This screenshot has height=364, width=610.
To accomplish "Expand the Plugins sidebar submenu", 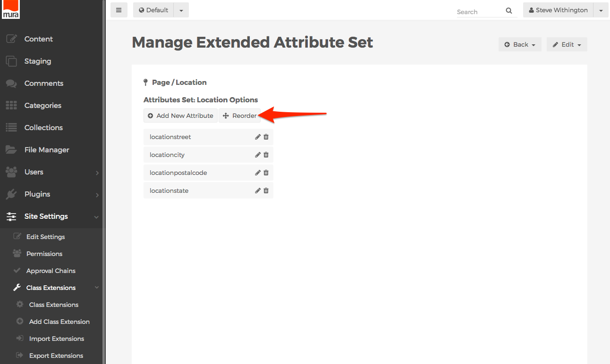I will tap(97, 195).
